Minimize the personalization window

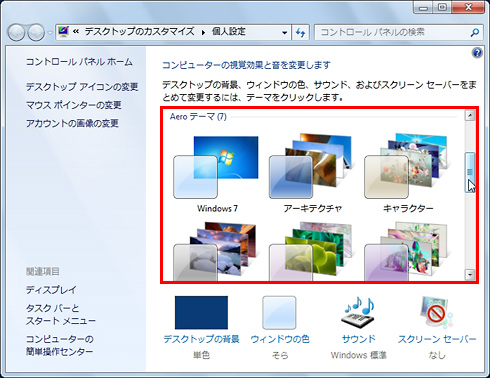click(423, 7)
